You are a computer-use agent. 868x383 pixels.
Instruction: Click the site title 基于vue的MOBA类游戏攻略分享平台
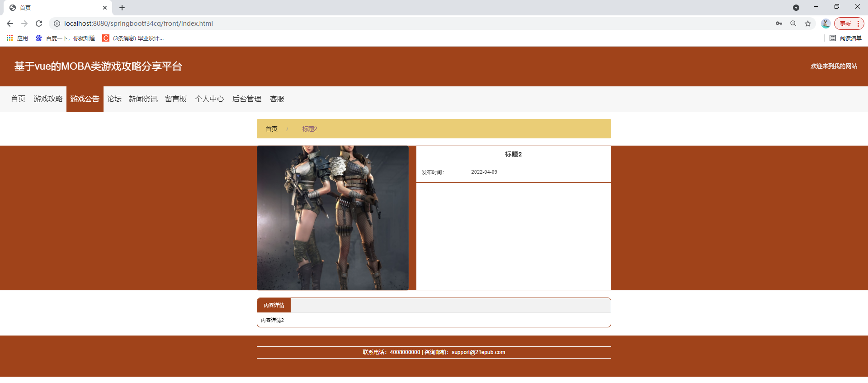[98, 66]
